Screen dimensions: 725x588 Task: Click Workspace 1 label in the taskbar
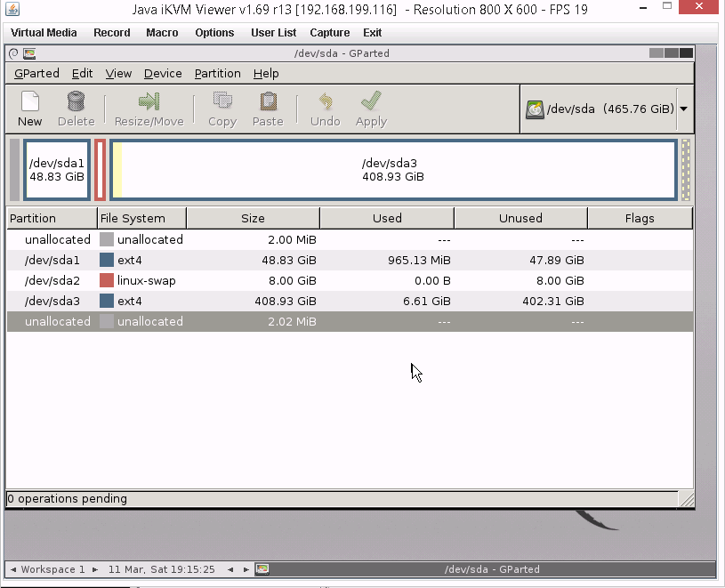[52, 569]
